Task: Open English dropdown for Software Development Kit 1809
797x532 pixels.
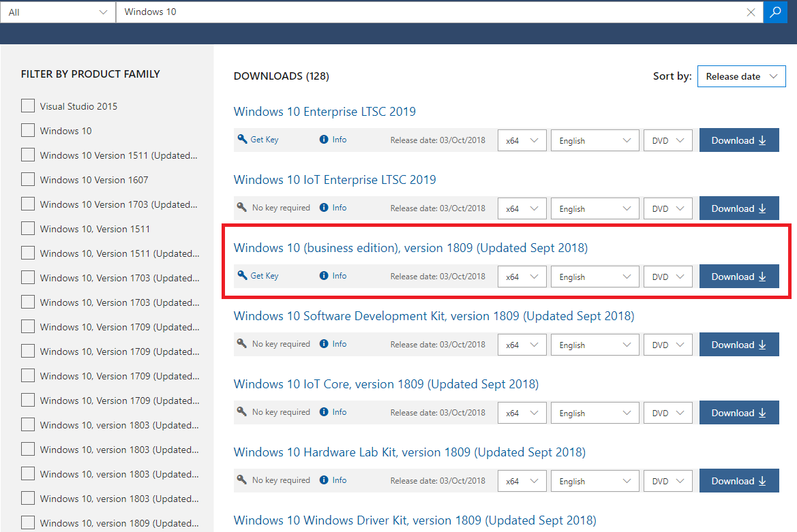Action: (595, 345)
